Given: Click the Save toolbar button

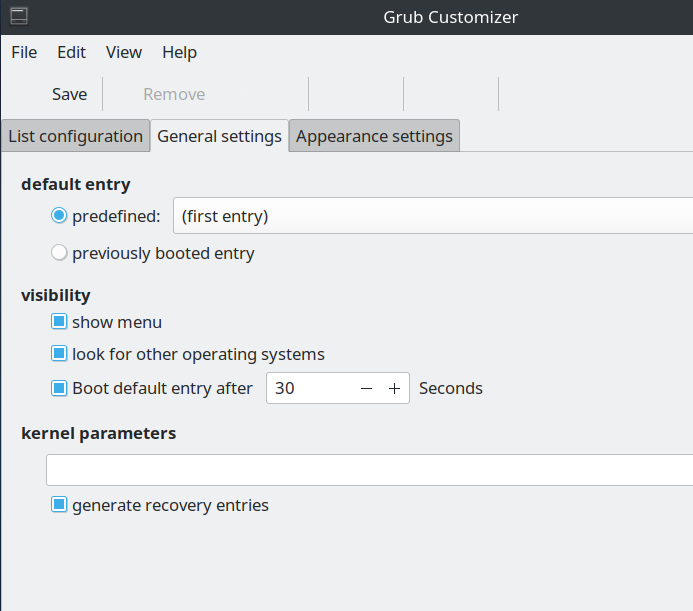Looking at the screenshot, I should pyautogui.click(x=69, y=94).
